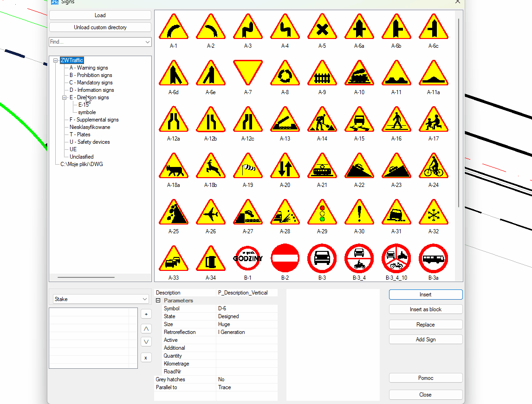532x404 pixels.
Task: Select the C:\Moje pliki\DWG directory node
Action: [x=81, y=164]
